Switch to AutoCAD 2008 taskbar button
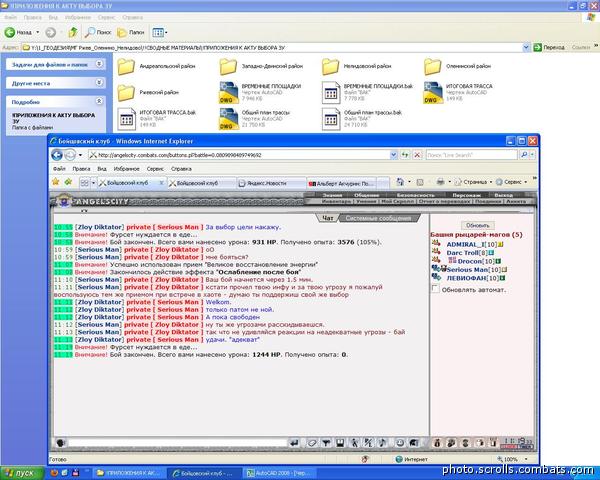The height and width of the screenshot is (480, 600). click(280, 473)
